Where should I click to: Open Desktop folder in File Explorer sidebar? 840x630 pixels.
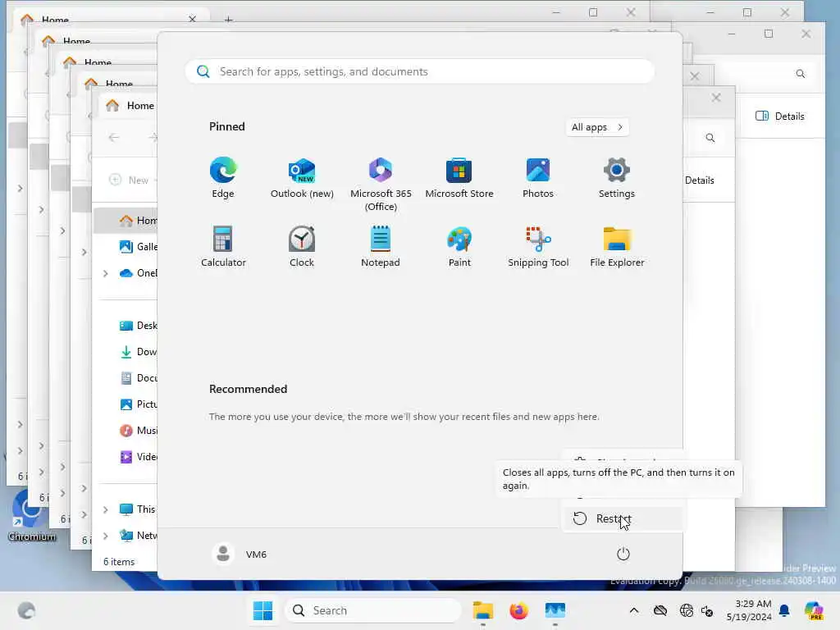pos(138,325)
